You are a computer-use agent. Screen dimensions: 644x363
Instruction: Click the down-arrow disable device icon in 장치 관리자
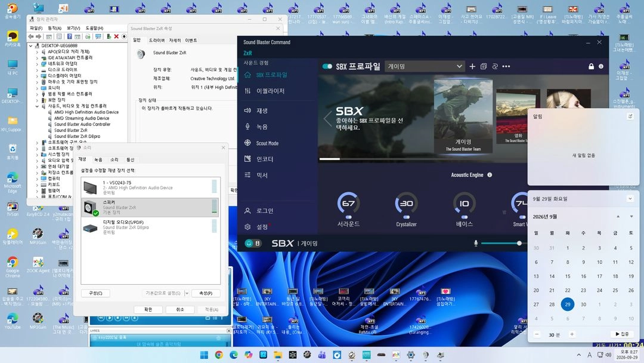[x=123, y=36]
